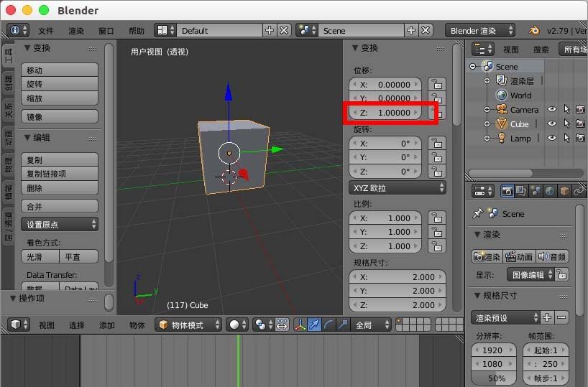Click the 移动 button

(x=60, y=70)
